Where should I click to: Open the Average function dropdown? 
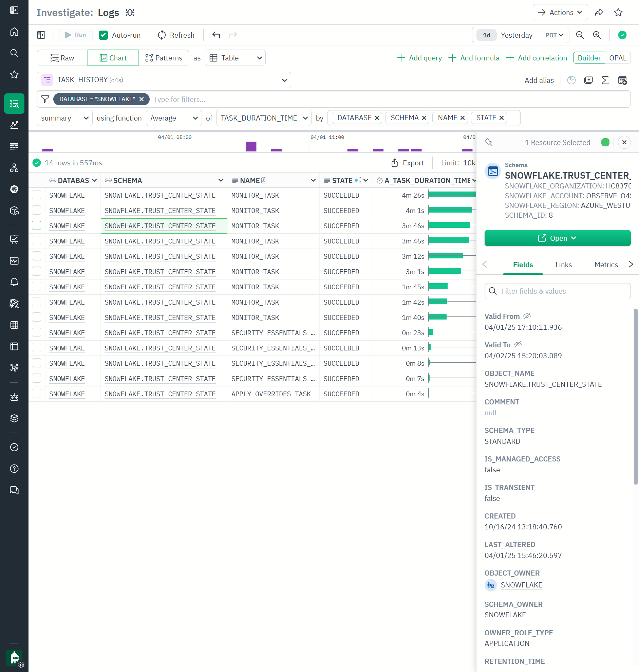click(174, 118)
